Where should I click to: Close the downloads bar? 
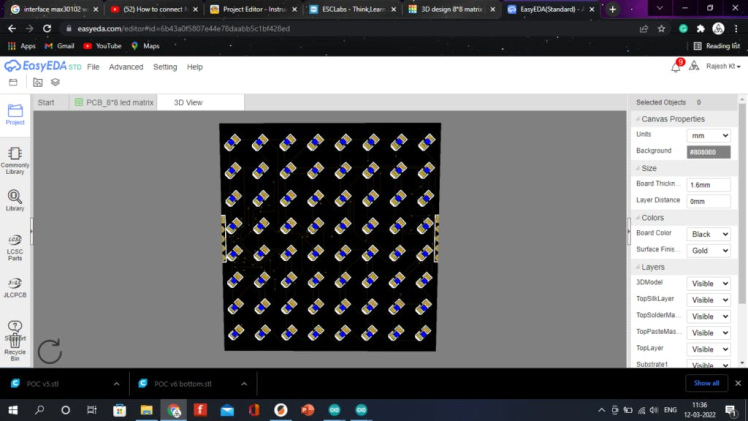738,383
